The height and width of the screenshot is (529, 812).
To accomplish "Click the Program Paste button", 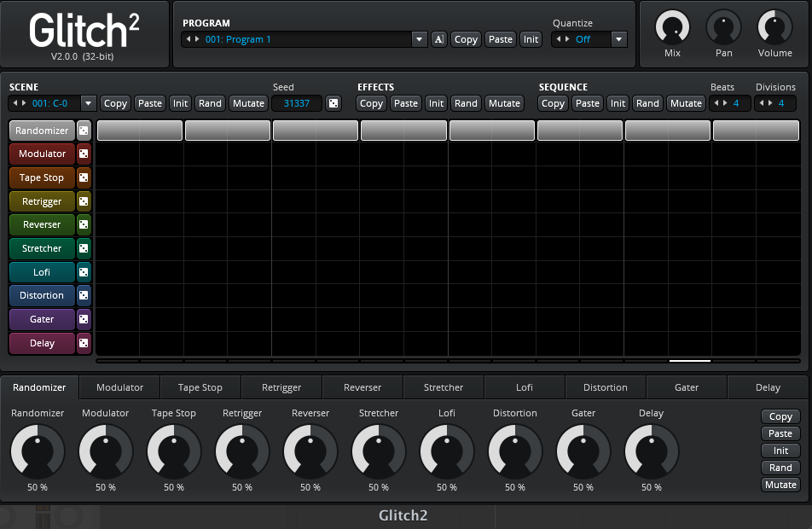I will click(x=501, y=39).
